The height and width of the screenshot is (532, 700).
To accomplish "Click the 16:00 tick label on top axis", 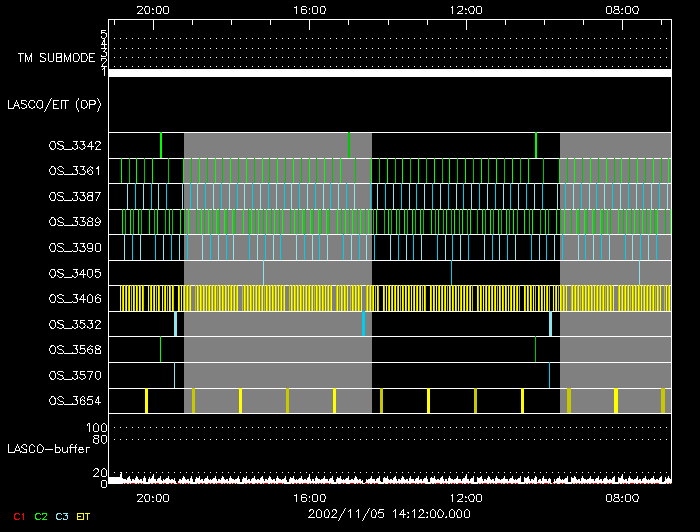I will (310, 9).
